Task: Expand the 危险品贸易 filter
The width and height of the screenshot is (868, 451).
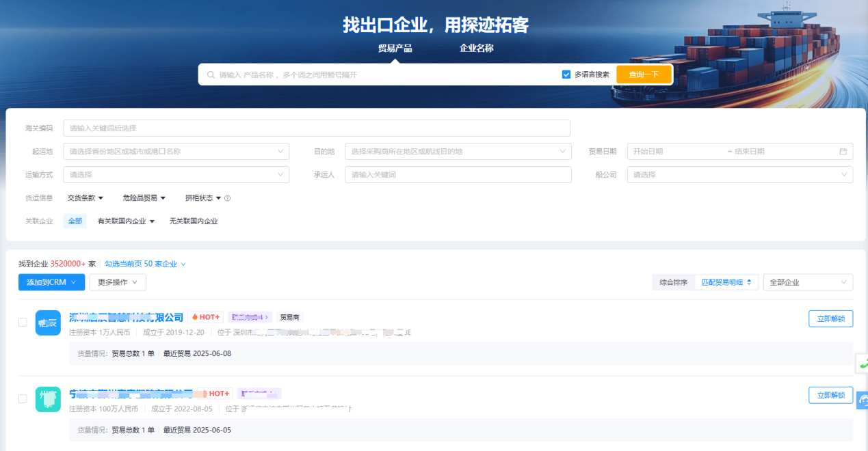Action: 144,198
